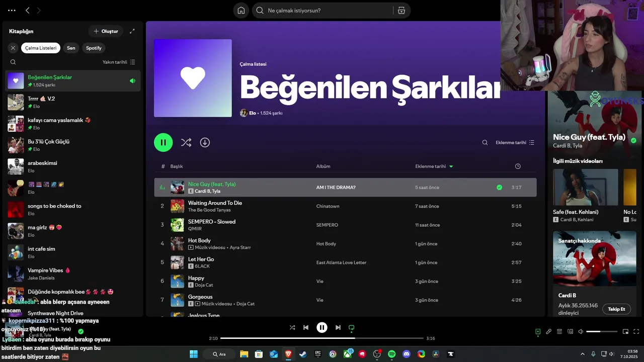This screenshot has height=362, width=644.
Task: Toggle saved check in Now Playing panel
Action: (x=633, y=141)
